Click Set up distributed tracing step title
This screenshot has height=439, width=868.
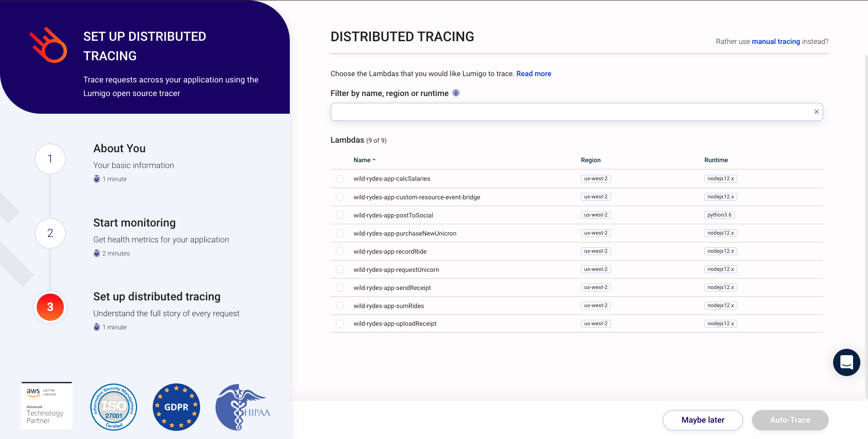(x=157, y=297)
